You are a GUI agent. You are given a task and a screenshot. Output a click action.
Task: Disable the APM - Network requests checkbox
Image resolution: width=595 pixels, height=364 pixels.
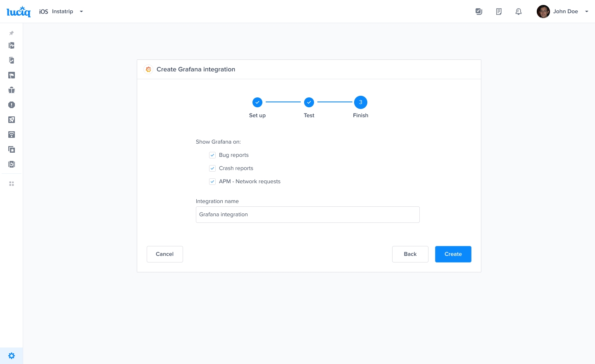click(212, 182)
